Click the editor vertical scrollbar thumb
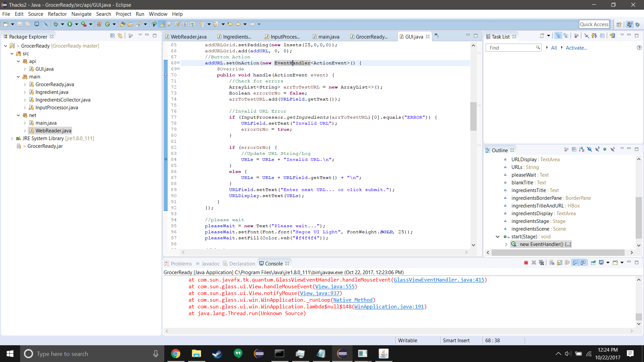The height and width of the screenshot is (362, 644). click(473, 116)
